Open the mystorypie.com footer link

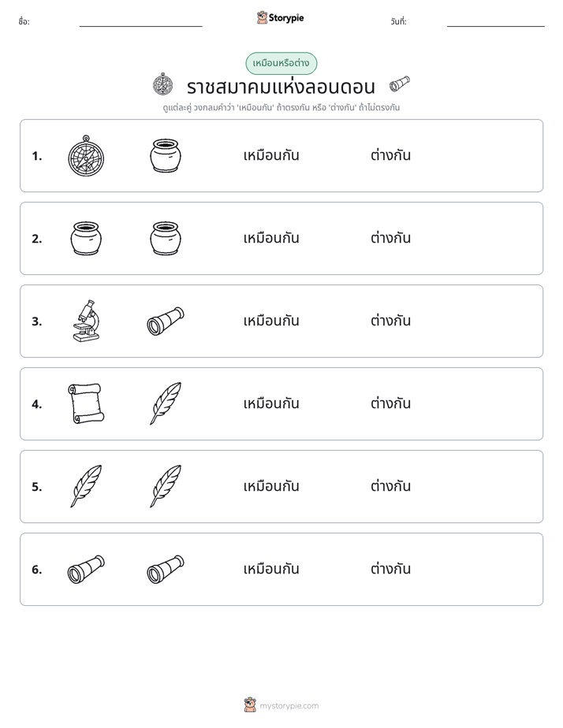pos(281,705)
